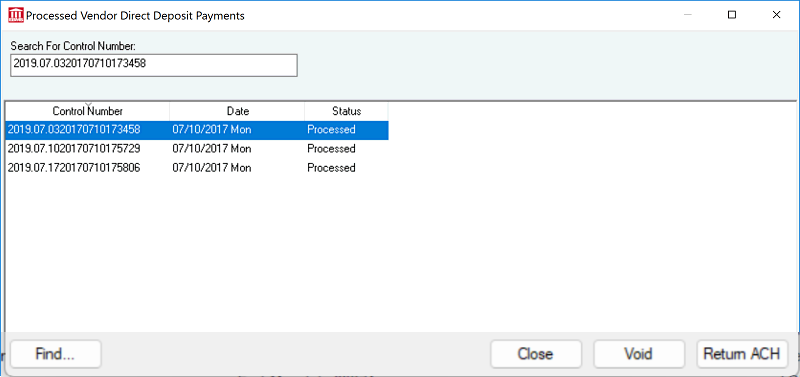Click the date cell of the second row
The image size is (800, 377).
click(x=212, y=149)
